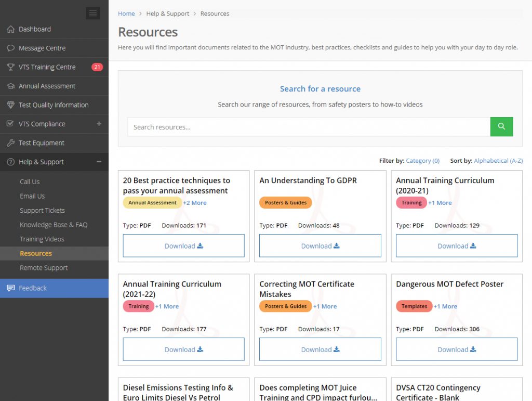Viewport: 532px width, 401px height.
Task: Open Dashboard from the sidebar
Action: point(54,29)
